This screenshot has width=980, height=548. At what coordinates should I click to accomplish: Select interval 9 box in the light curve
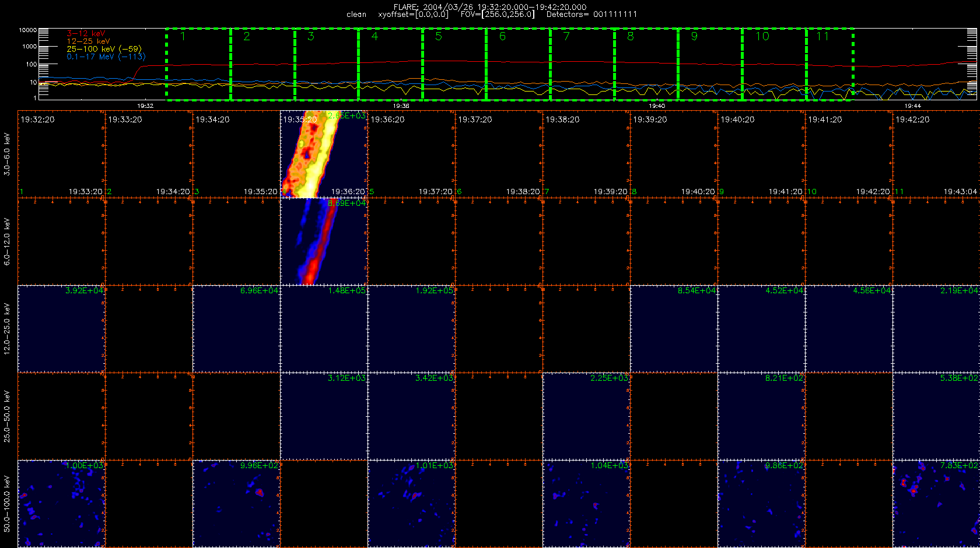[710, 64]
